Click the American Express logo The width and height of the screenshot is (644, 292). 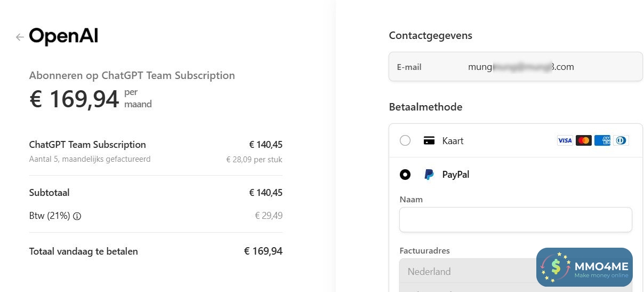coord(602,140)
